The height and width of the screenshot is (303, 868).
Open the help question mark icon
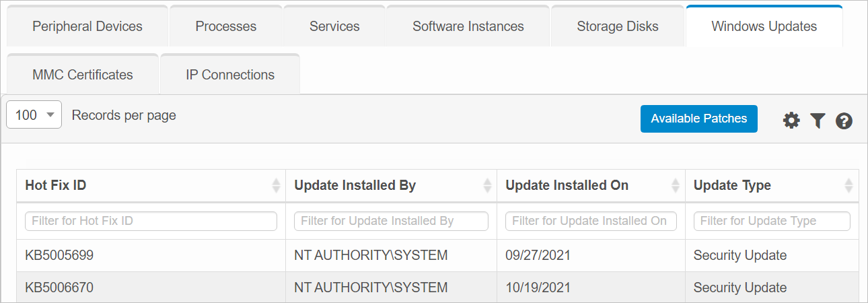tap(844, 121)
